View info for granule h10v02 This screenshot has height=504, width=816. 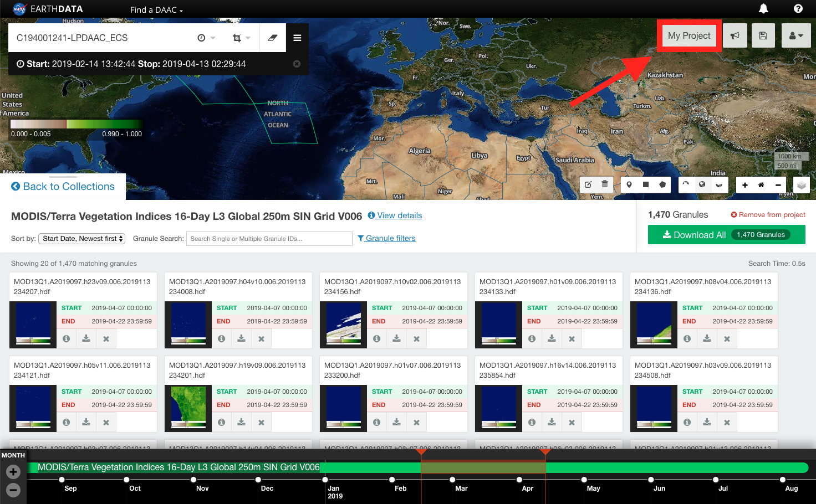click(x=377, y=338)
